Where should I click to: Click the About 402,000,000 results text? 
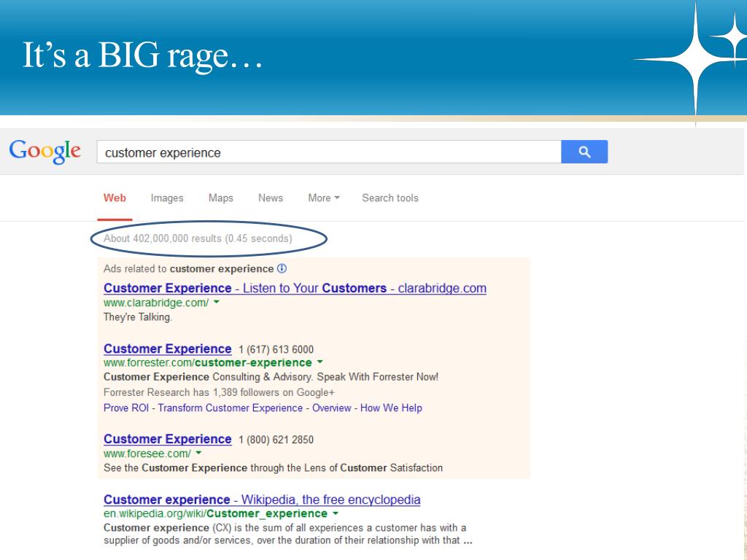coord(198,238)
